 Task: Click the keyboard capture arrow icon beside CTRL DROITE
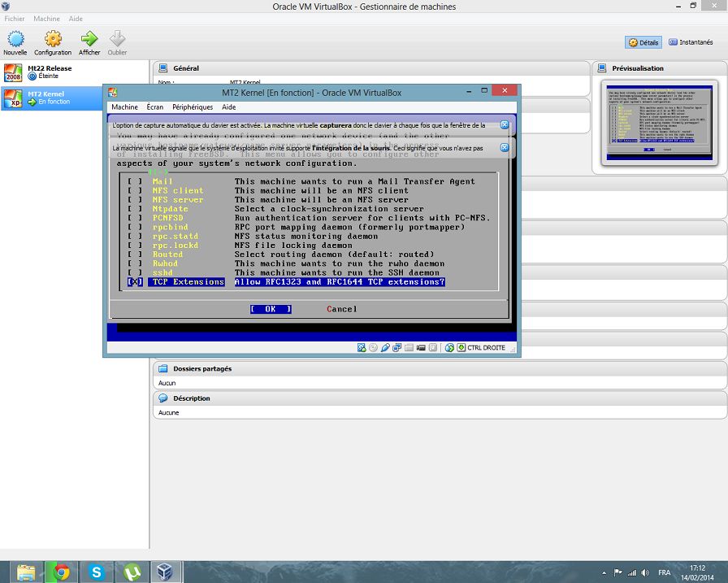coord(461,347)
